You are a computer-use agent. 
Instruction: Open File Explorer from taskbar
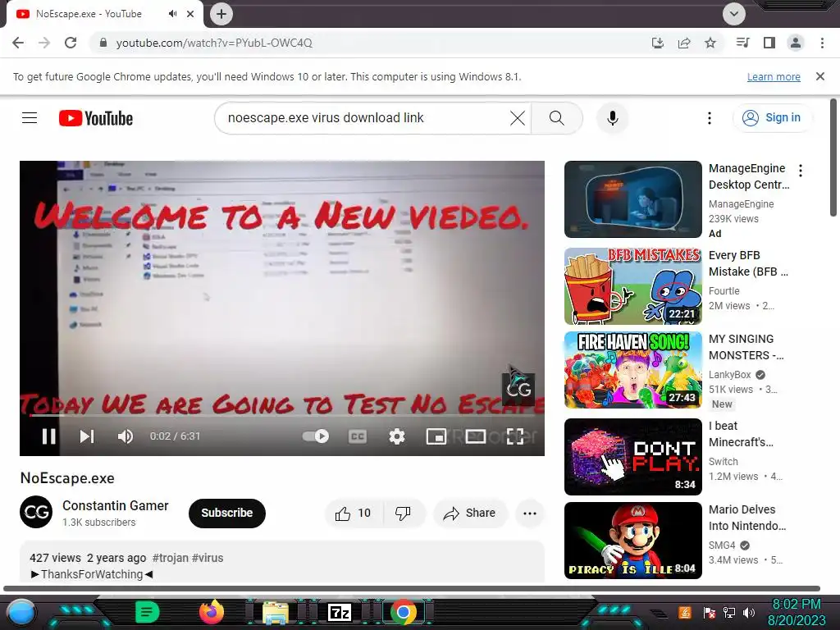tap(276, 613)
